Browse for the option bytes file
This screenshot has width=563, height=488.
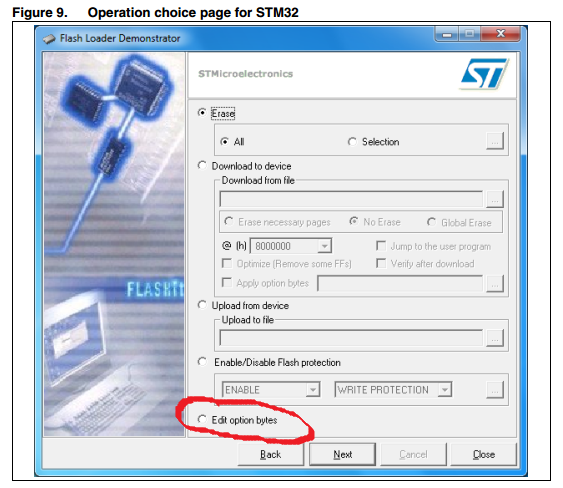[x=495, y=284]
